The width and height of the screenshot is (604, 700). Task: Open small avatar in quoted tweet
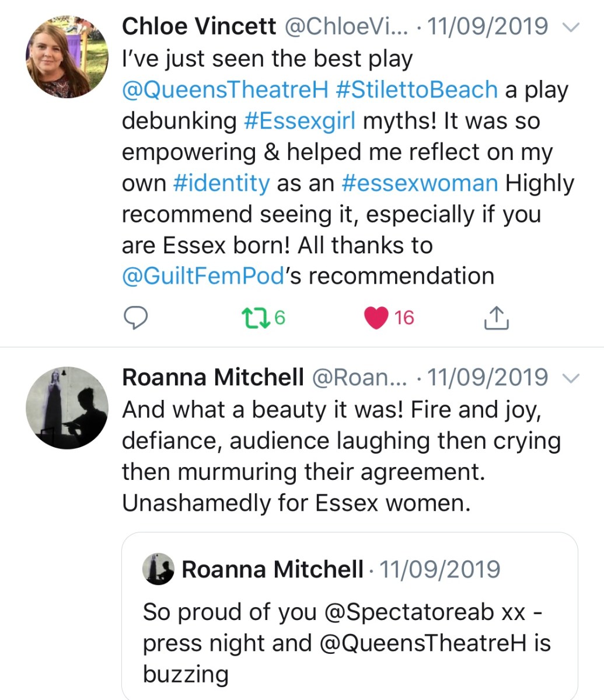[x=158, y=569]
